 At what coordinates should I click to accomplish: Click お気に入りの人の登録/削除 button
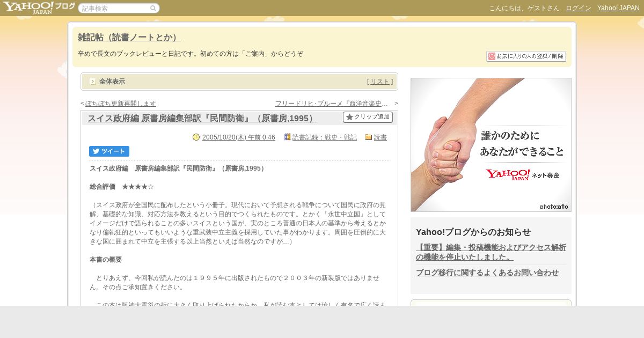(x=526, y=56)
